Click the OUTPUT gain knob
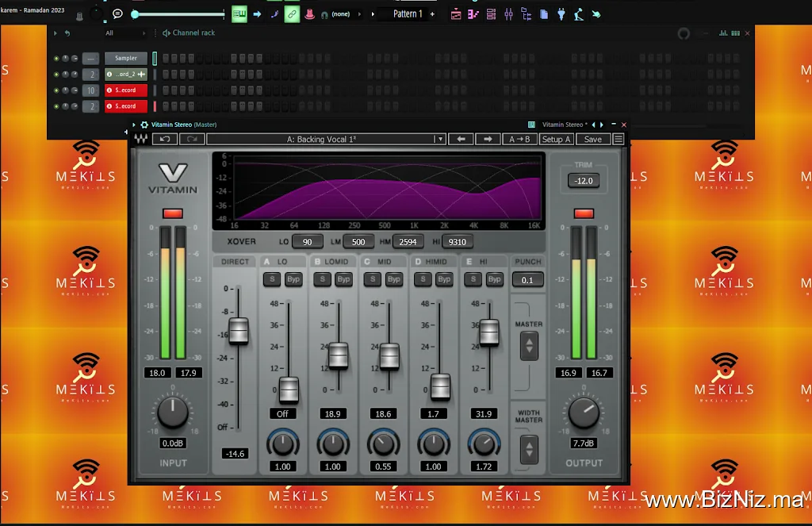 (x=584, y=413)
